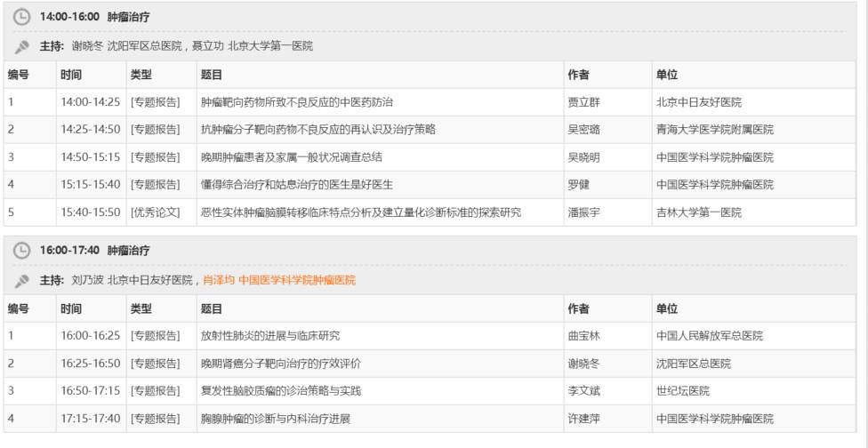868x448 pixels.
Task: Click time cell 16:25-16:50
Action: coord(91,364)
